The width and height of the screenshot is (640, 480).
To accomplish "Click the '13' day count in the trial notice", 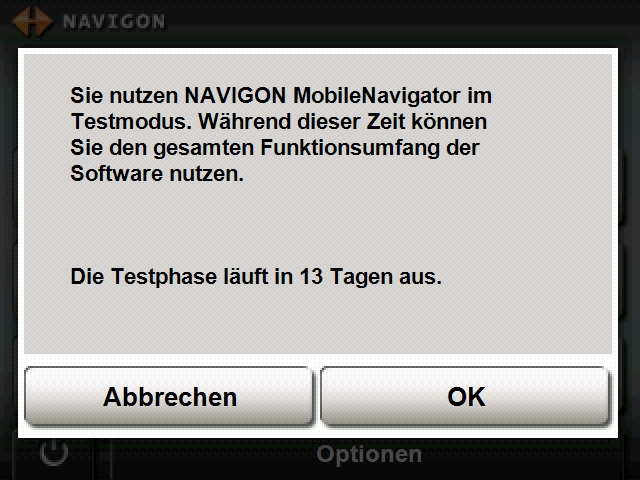I will pyautogui.click(x=311, y=277).
